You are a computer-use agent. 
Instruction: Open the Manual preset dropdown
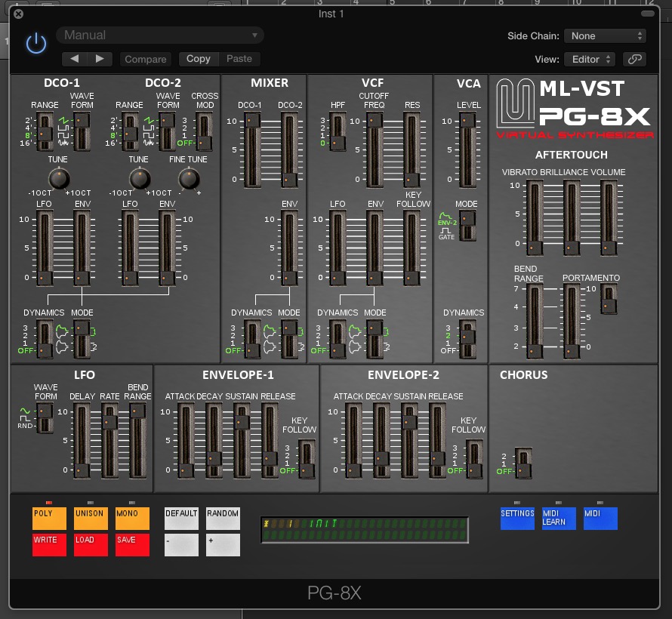point(160,35)
